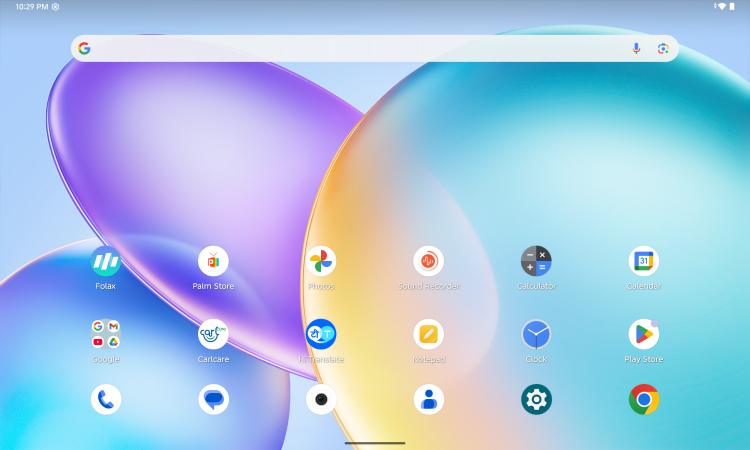
Task: Launch the Camera app from dock
Action: click(x=321, y=399)
